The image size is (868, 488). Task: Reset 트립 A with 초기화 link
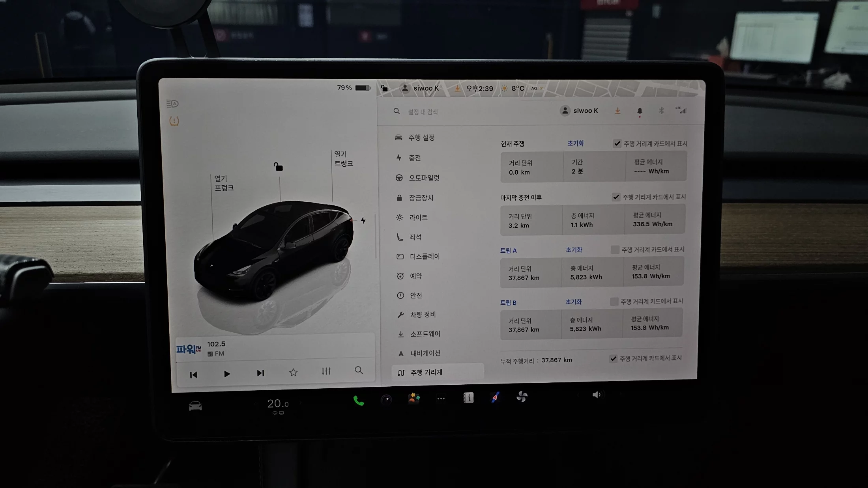coord(574,250)
